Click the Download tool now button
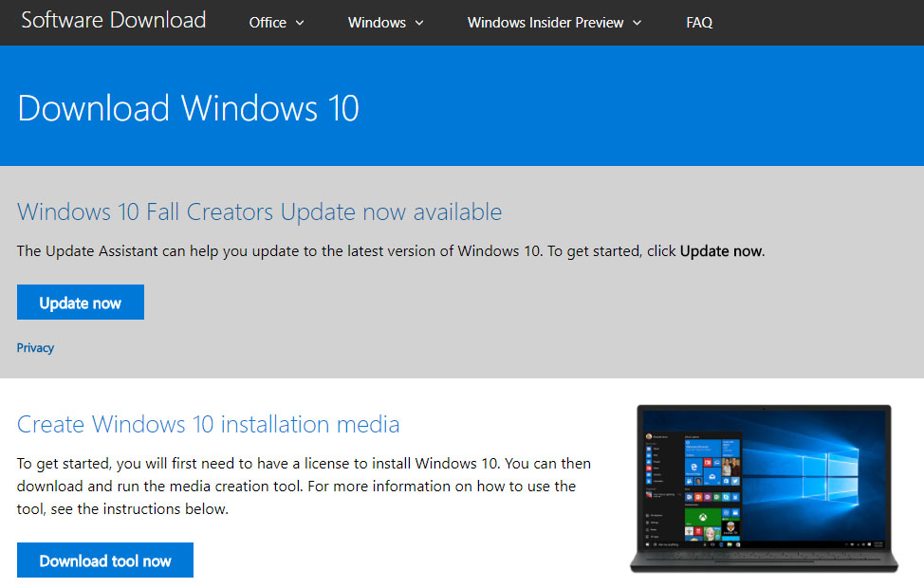Viewport: 924px width, 588px height. tap(105, 560)
